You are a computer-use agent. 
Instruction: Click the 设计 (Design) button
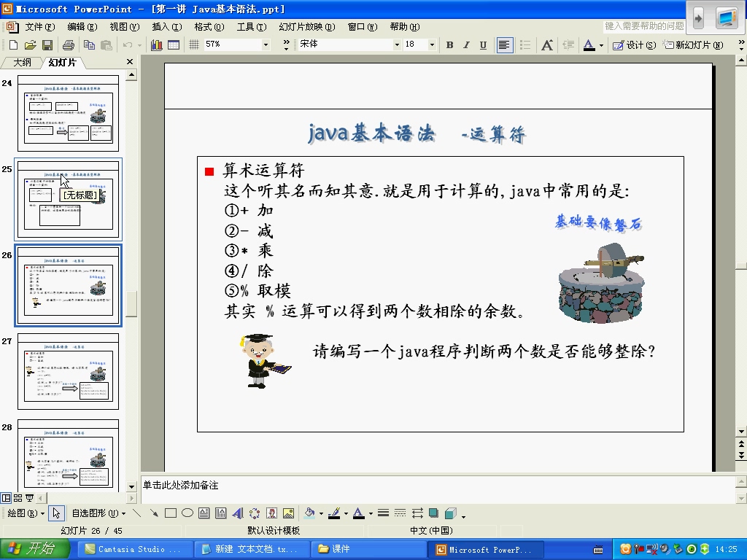(634, 44)
